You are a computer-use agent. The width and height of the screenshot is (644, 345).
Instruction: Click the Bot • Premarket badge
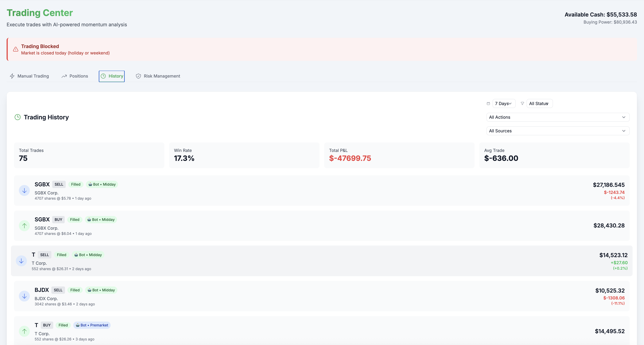(92, 325)
